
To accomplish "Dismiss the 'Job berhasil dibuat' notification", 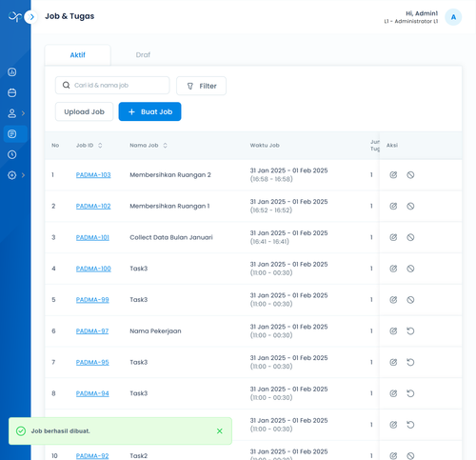I will tap(219, 431).
